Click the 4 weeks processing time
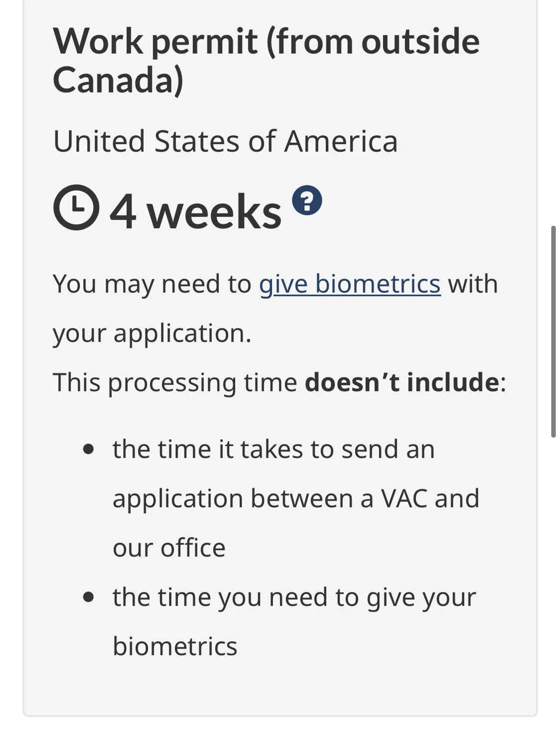The height and width of the screenshot is (742, 560). tap(196, 212)
